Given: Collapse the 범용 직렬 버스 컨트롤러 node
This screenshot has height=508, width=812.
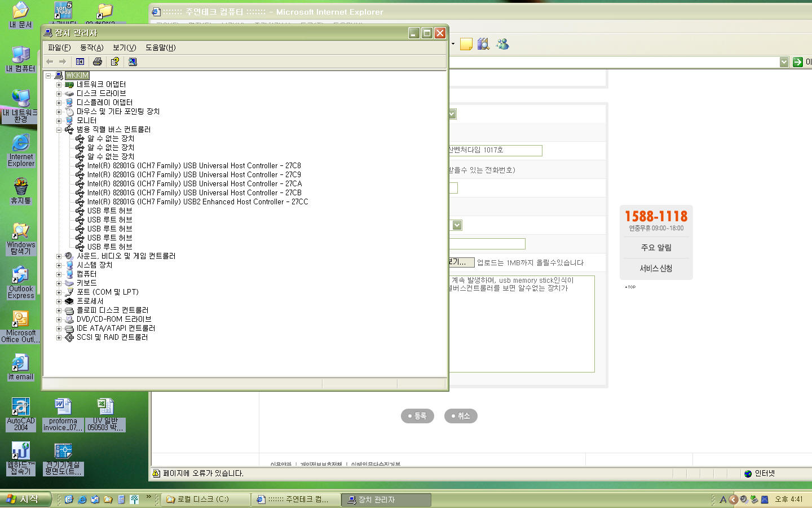Looking at the screenshot, I should pos(59,130).
